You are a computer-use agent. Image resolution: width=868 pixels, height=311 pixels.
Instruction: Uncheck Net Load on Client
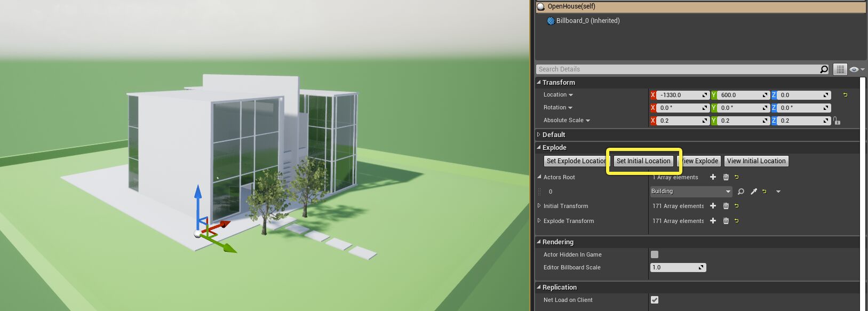655,300
